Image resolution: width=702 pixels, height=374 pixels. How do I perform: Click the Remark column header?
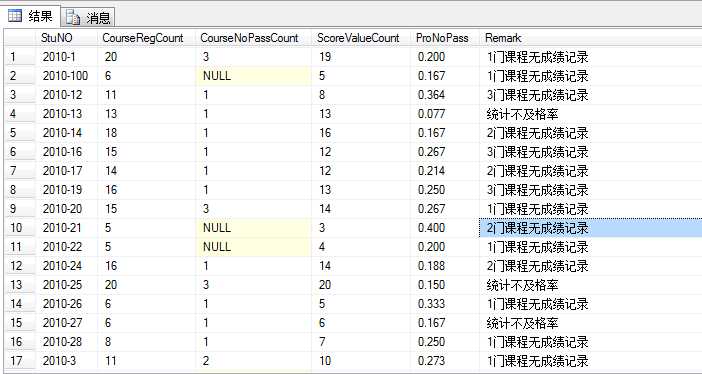pos(591,38)
